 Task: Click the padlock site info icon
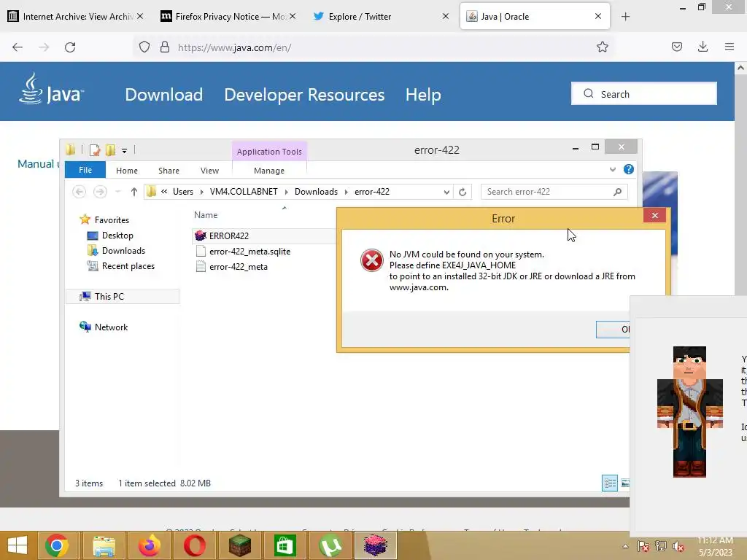[165, 47]
